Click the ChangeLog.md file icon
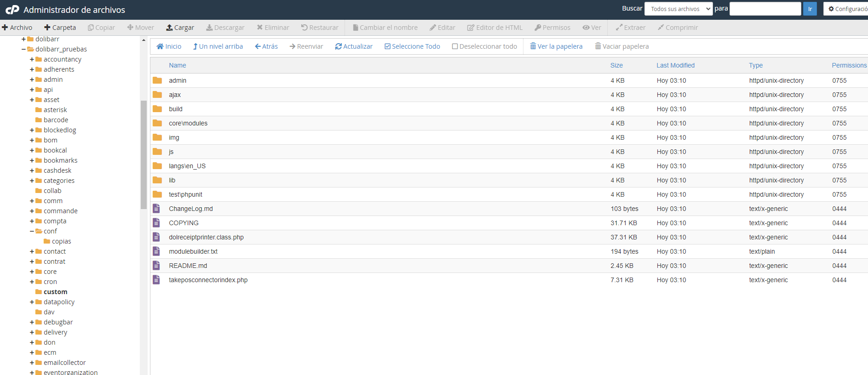This screenshot has width=868, height=375. click(x=156, y=209)
